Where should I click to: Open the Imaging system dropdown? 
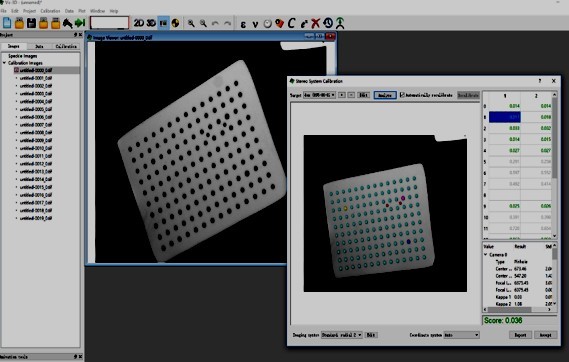341,335
